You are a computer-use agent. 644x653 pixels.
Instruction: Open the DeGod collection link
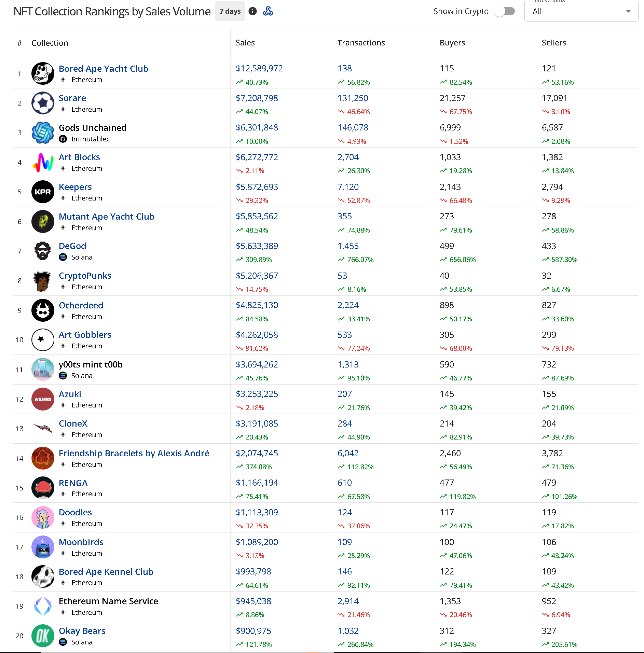72,246
